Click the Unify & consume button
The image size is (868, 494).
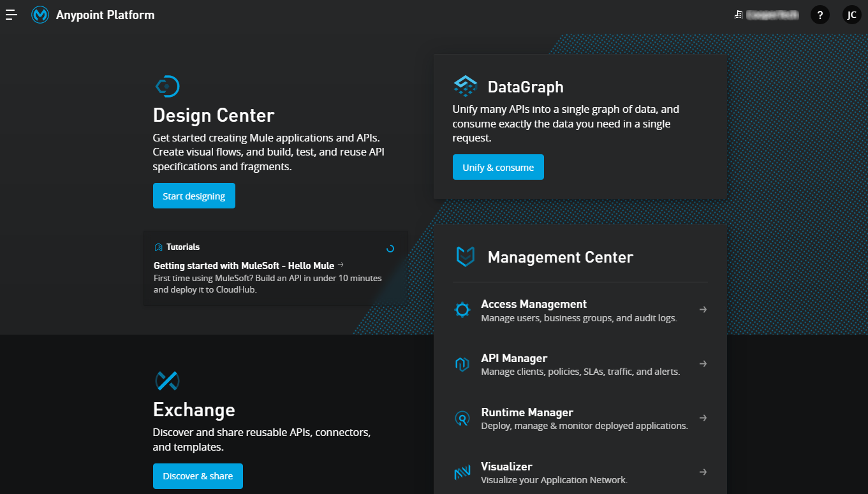point(498,167)
